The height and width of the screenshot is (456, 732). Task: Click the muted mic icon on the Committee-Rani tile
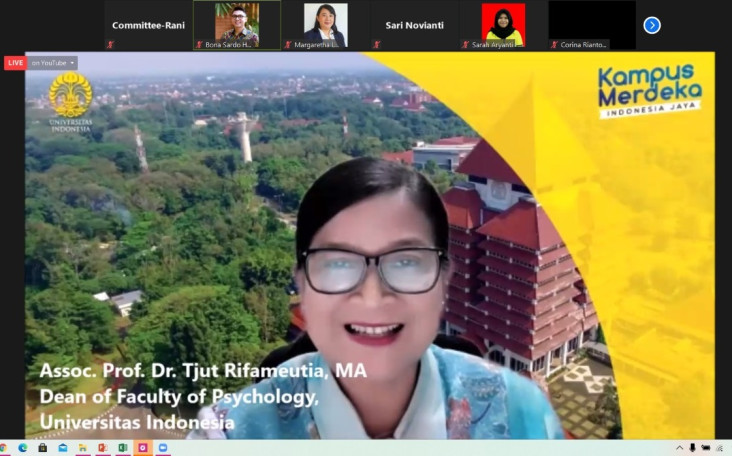[x=111, y=45]
